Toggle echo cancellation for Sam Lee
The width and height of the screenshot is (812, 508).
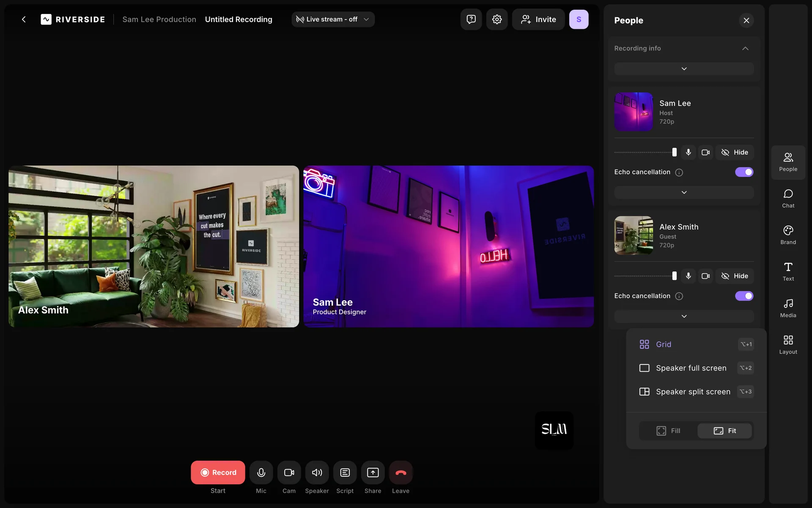tap(744, 172)
